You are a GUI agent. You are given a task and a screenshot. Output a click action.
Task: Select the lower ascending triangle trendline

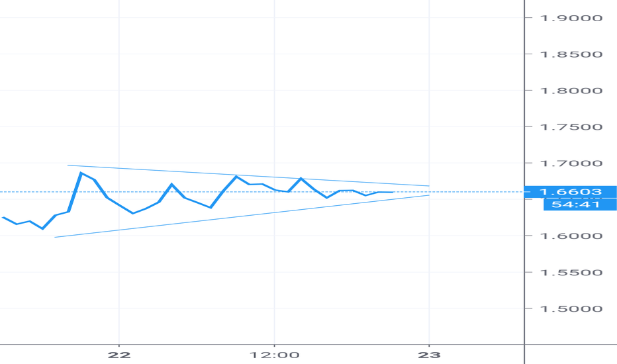tap(242, 216)
